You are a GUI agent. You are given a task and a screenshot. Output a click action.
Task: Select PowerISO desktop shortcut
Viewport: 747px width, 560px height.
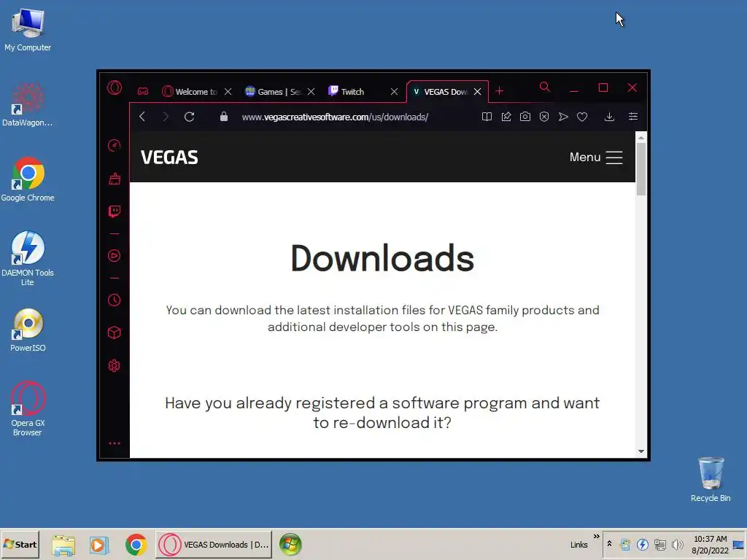pos(28,330)
